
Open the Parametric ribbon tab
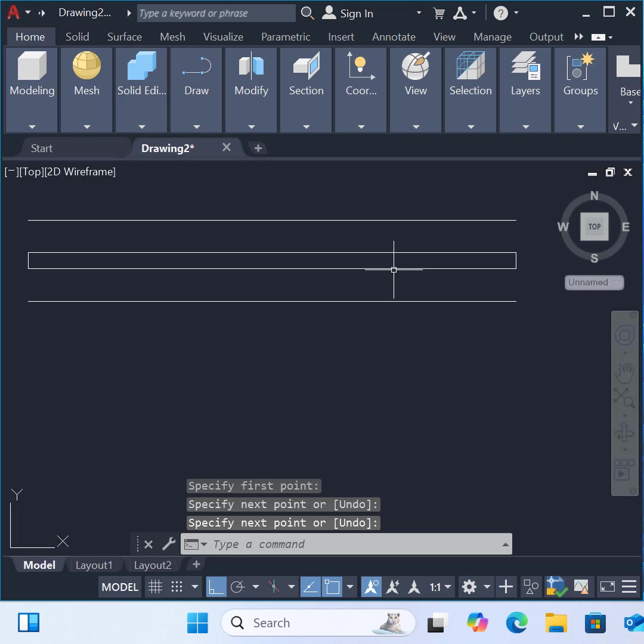point(286,37)
